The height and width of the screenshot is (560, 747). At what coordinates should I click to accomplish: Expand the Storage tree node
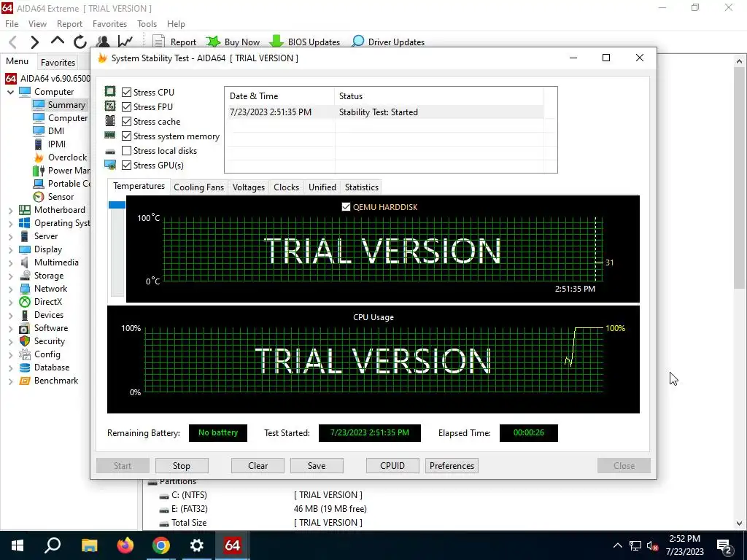coord(10,276)
